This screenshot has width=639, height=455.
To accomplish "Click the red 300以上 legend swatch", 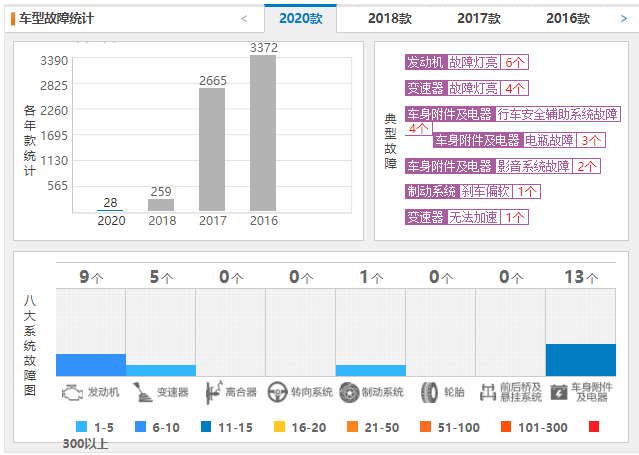I will [x=594, y=426].
